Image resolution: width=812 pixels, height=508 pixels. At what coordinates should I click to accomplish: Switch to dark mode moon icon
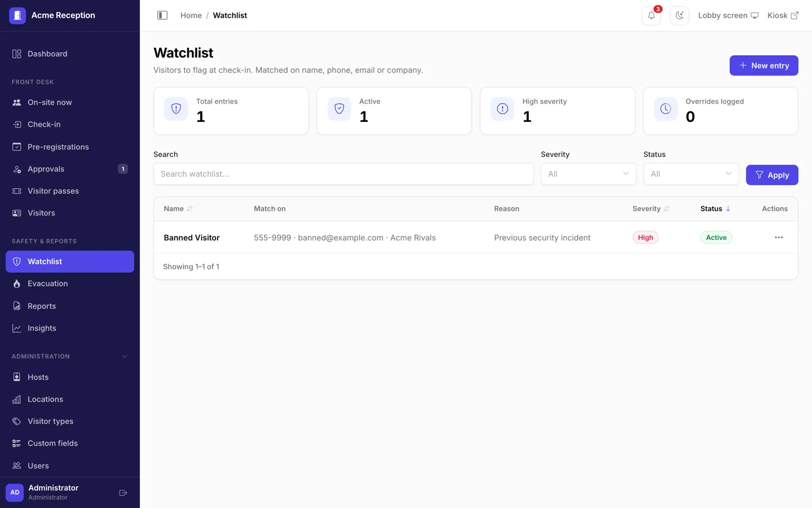coord(679,15)
